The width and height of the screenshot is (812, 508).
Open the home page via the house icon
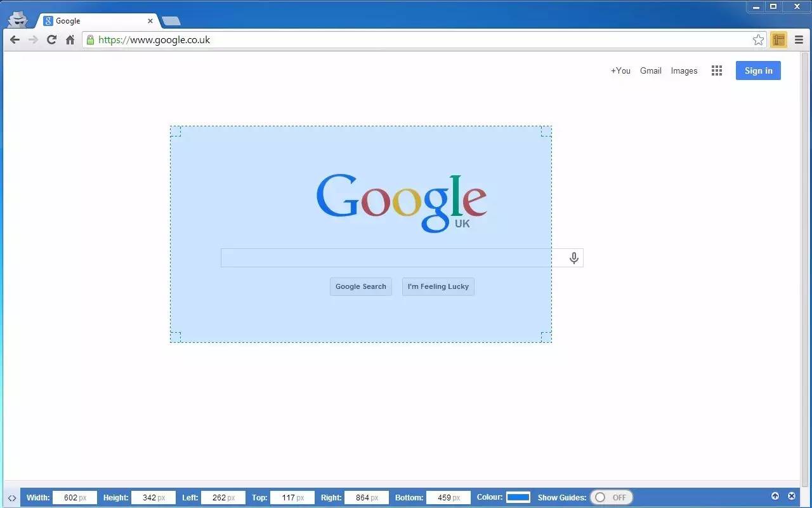pyautogui.click(x=70, y=39)
